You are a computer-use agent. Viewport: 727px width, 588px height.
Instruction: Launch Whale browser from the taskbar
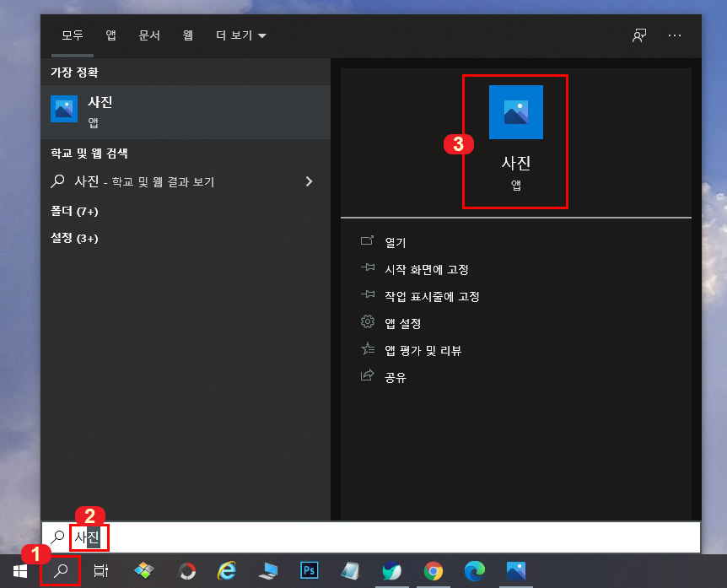point(392,570)
